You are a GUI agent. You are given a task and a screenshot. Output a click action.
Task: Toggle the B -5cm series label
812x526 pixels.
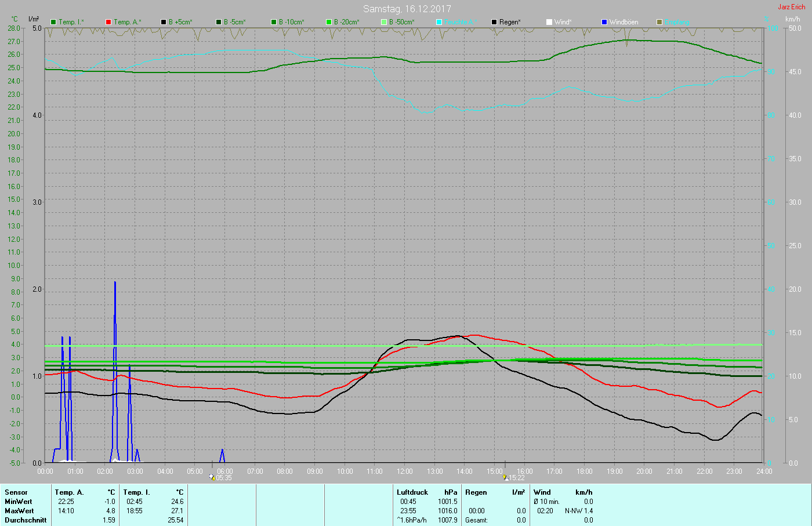click(235, 22)
